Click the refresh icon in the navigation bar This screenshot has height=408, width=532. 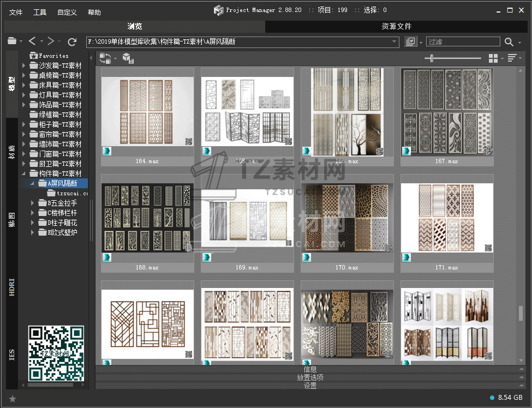point(72,41)
